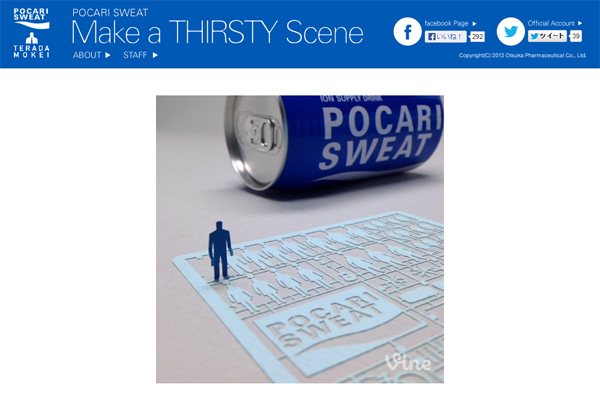Click the tweet count bubble
Screen dimensions: 600x406
(x=576, y=36)
